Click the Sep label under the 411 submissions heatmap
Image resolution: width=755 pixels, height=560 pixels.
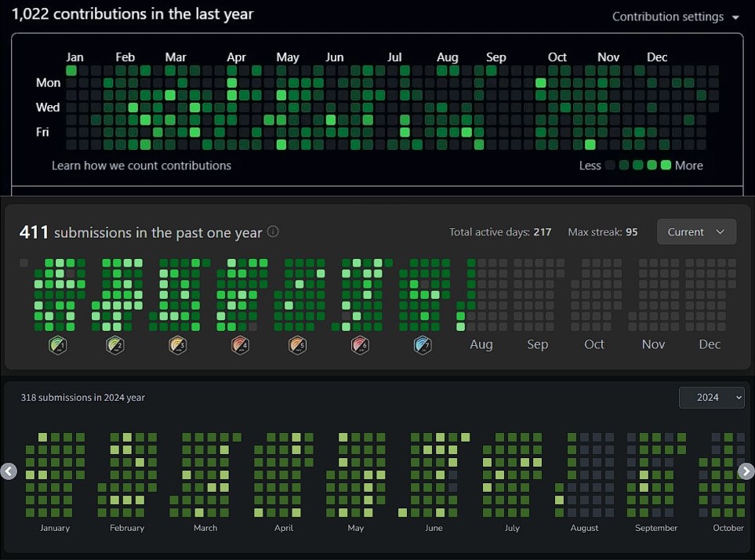537,344
